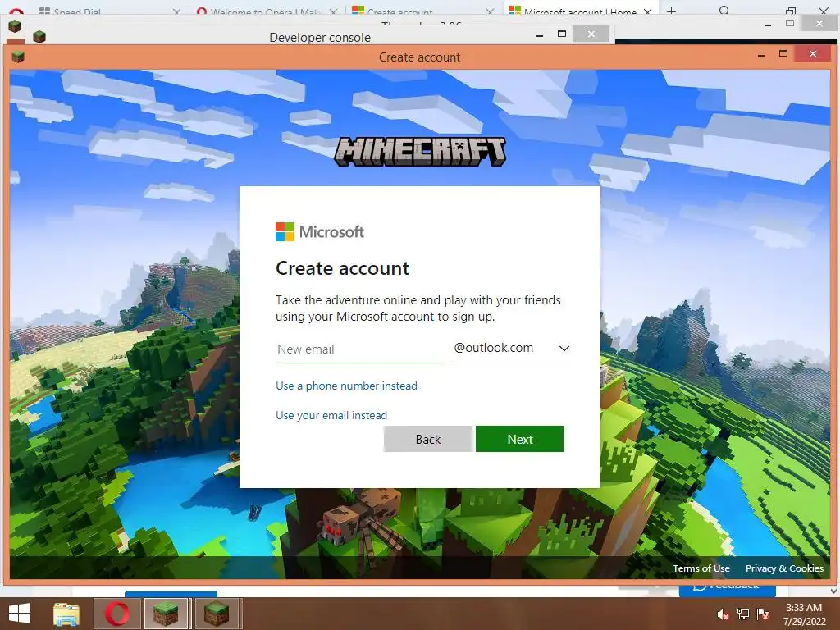Minimize the Developer console window
The width and height of the screenshot is (840, 630).
click(540, 34)
